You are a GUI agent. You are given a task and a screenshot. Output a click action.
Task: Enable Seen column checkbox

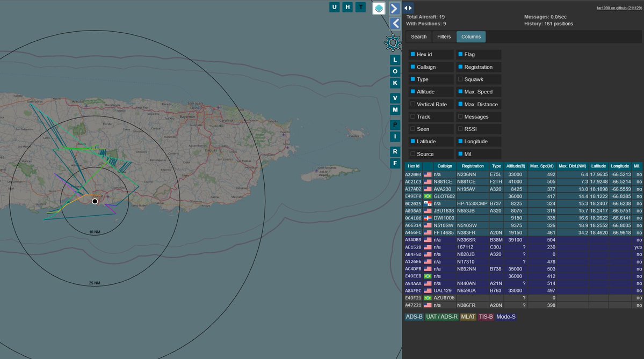(413, 129)
